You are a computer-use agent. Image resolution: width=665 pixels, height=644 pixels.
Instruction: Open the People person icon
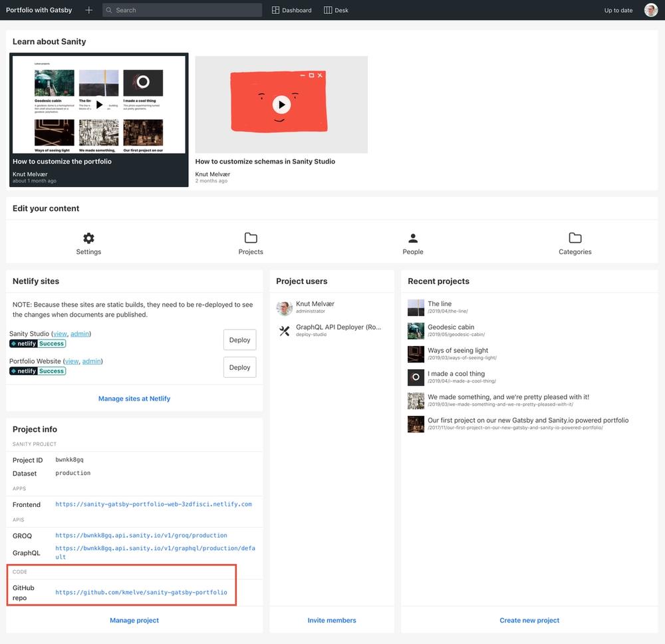413,238
